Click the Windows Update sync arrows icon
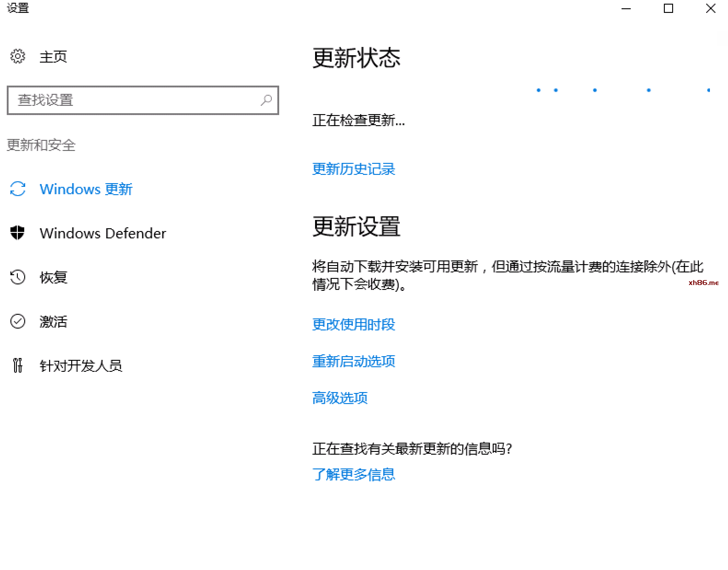The height and width of the screenshot is (570, 728). pyautogui.click(x=17, y=189)
